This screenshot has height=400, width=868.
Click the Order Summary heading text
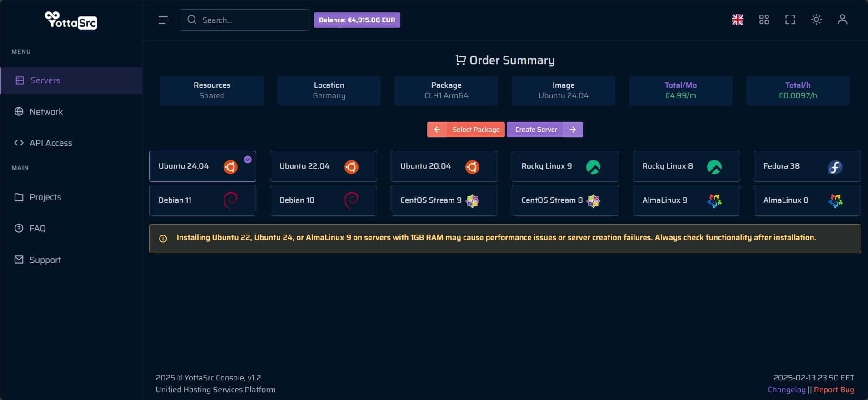[x=512, y=60]
